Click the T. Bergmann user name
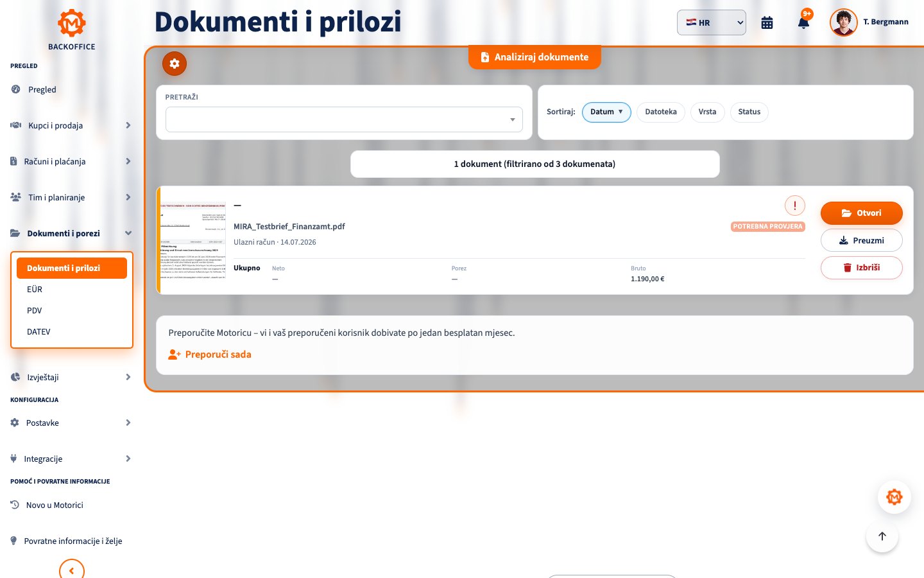The width and height of the screenshot is (924, 578). pos(886,22)
